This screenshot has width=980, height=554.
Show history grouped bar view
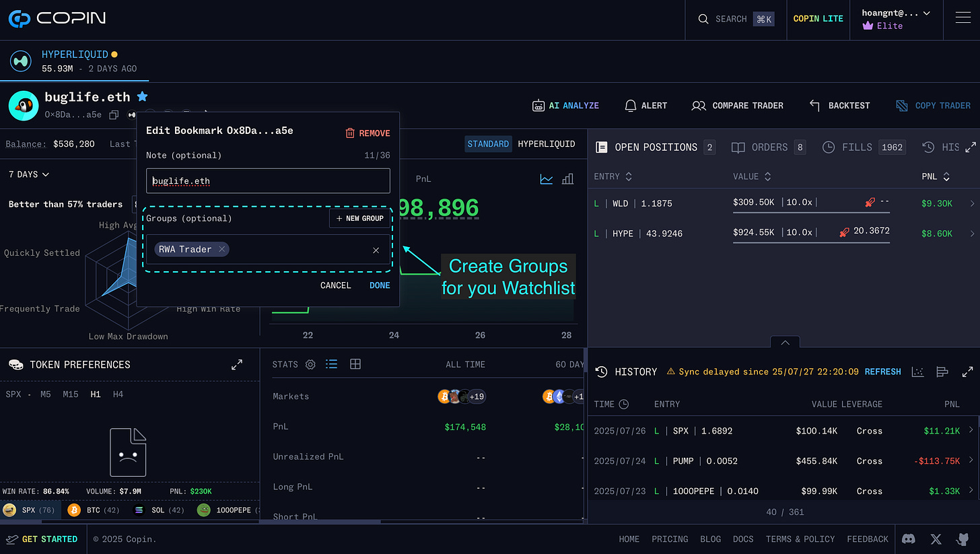pyautogui.click(x=942, y=372)
